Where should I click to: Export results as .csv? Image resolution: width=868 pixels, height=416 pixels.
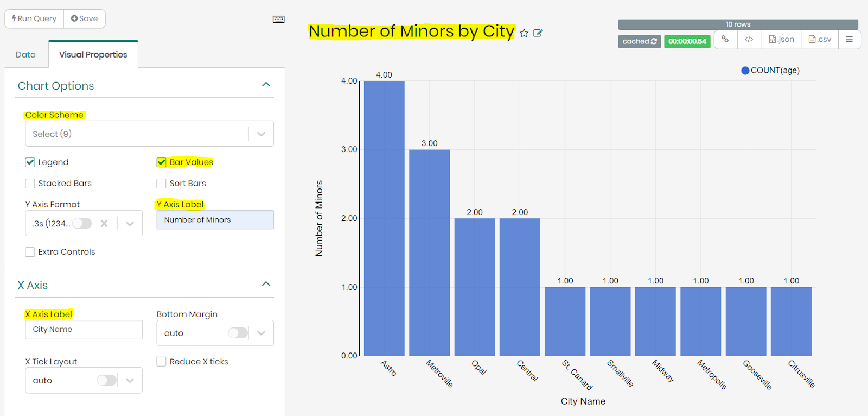coord(820,40)
